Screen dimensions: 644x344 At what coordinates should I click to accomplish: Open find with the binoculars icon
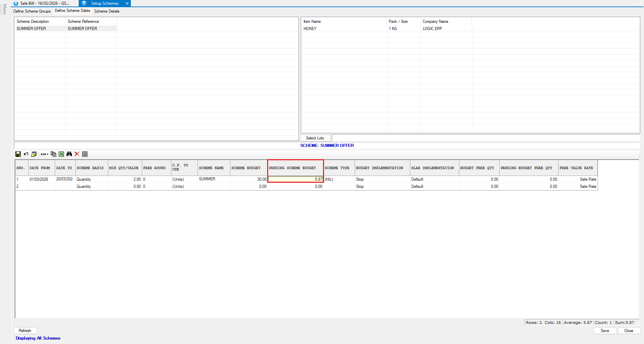[x=69, y=154]
